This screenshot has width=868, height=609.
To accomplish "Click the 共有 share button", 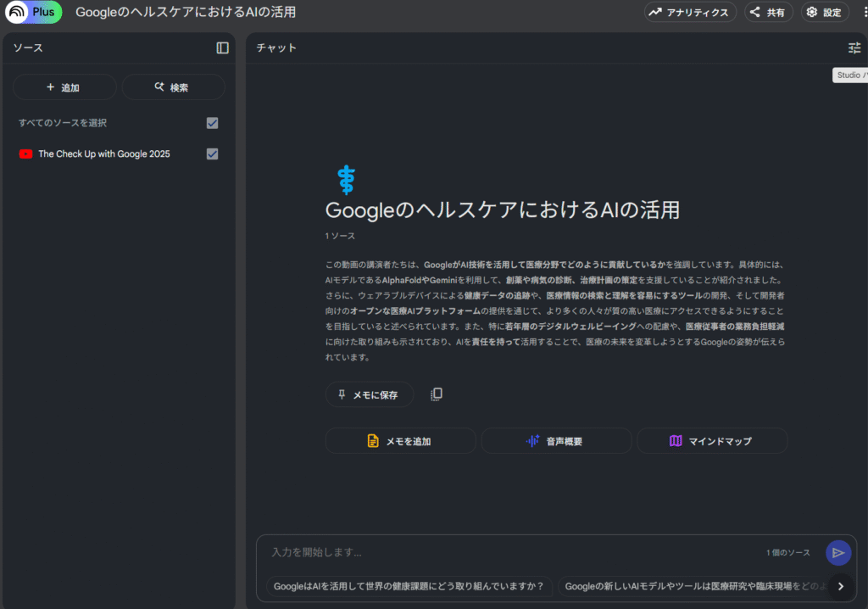I will pos(768,12).
